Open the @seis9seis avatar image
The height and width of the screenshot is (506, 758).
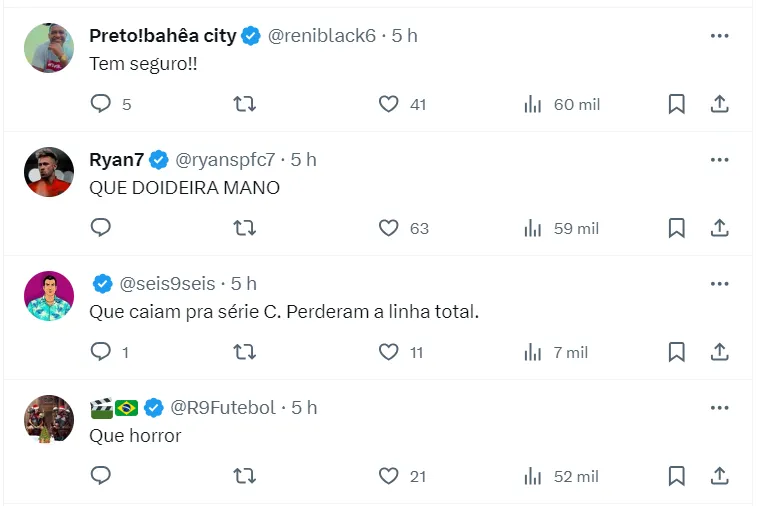(x=48, y=296)
